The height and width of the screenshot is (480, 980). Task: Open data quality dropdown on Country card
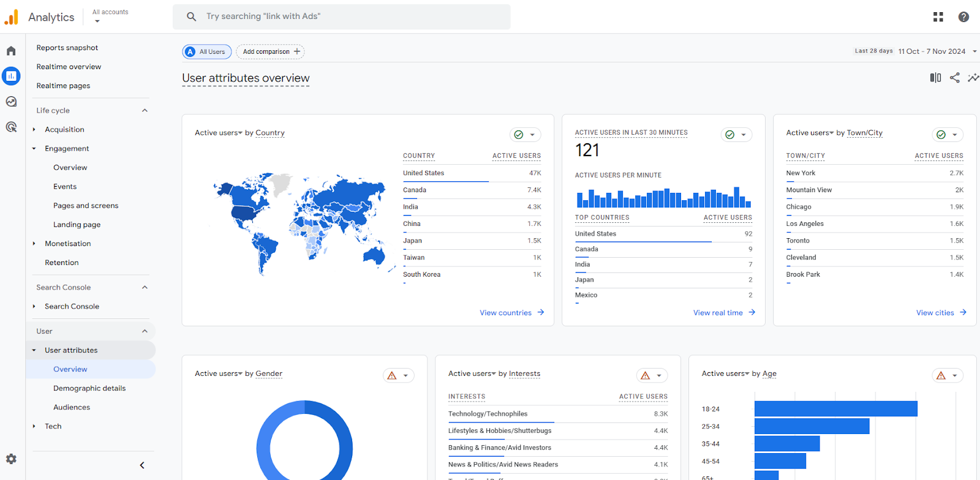(x=525, y=135)
